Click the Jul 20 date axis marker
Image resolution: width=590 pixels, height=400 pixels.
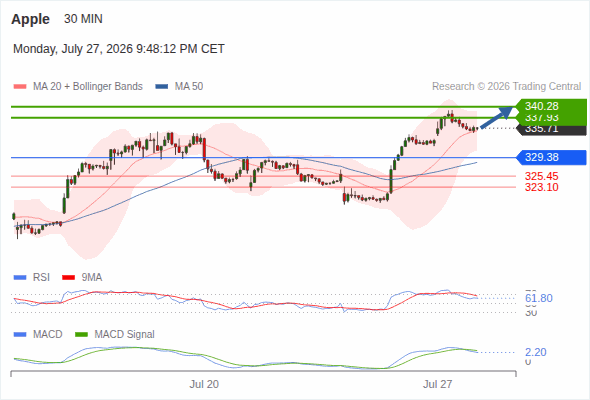(204, 384)
